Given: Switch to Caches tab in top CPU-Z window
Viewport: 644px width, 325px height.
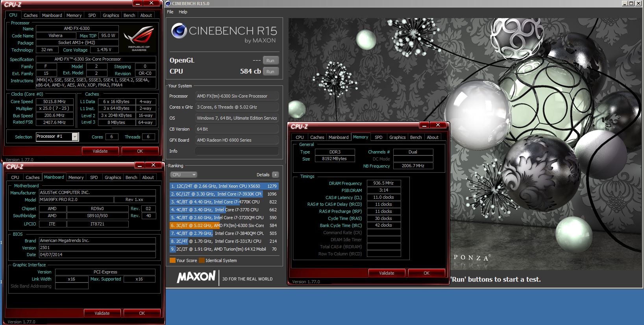Looking at the screenshot, I should (x=31, y=15).
